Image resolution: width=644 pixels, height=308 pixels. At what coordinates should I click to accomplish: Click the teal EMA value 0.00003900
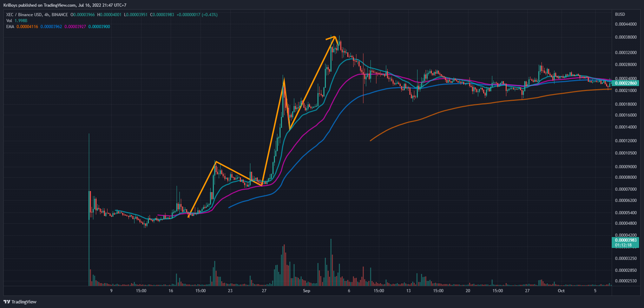click(x=99, y=27)
